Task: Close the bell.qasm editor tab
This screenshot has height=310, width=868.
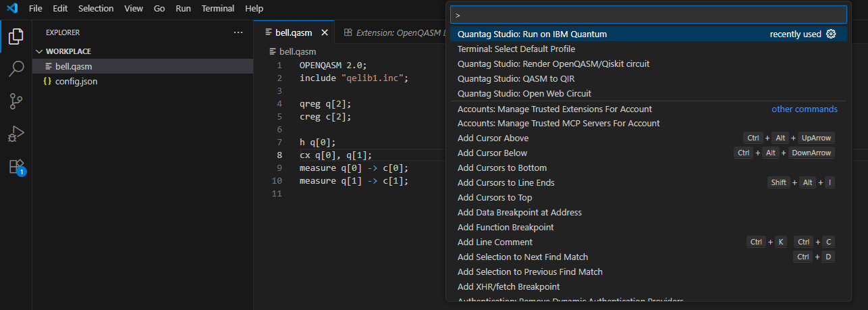Action: click(324, 32)
